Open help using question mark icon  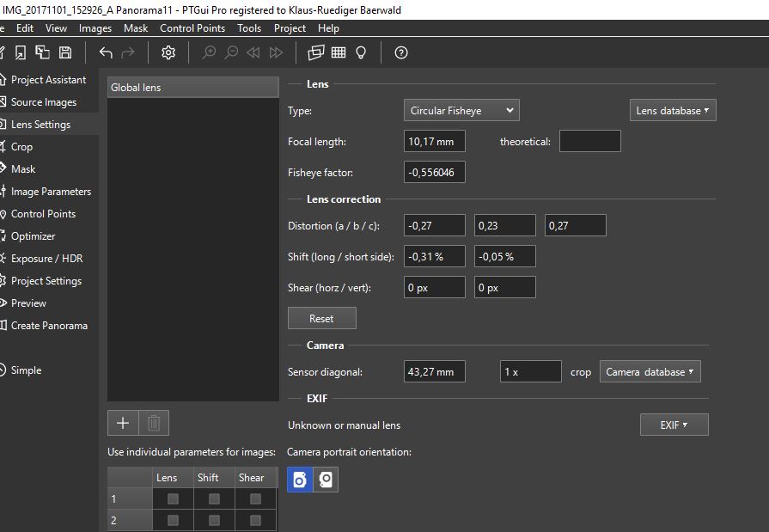click(401, 52)
